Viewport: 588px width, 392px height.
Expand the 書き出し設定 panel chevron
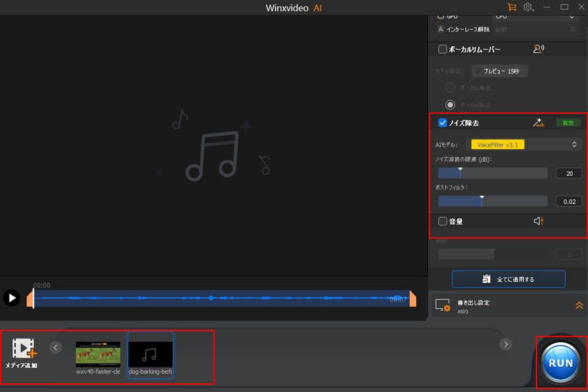tap(579, 305)
